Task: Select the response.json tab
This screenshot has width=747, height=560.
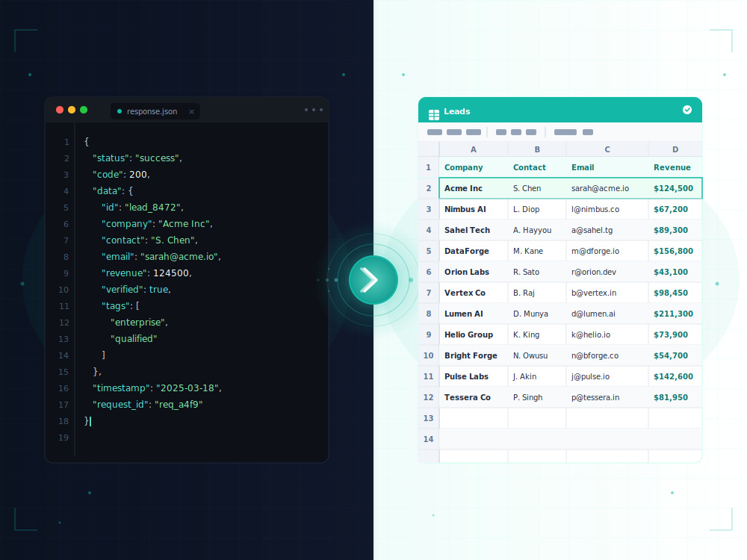Action: [155, 111]
